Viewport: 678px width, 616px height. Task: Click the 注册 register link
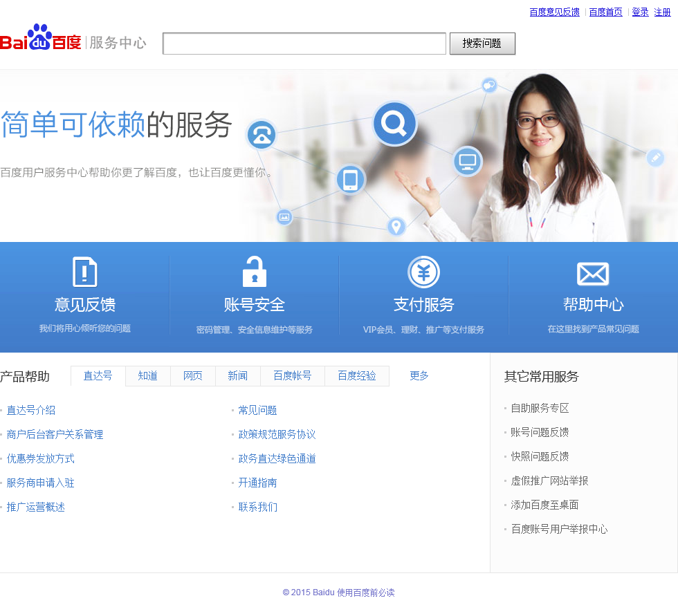point(662,12)
